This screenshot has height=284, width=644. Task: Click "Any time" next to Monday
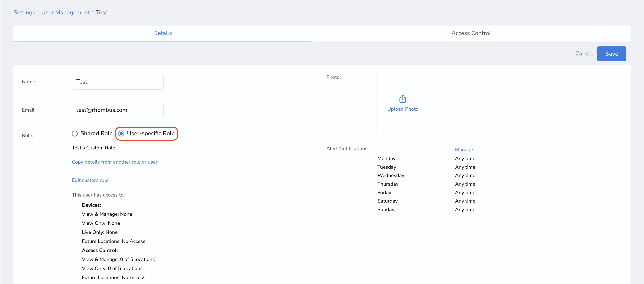coord(465,158)
